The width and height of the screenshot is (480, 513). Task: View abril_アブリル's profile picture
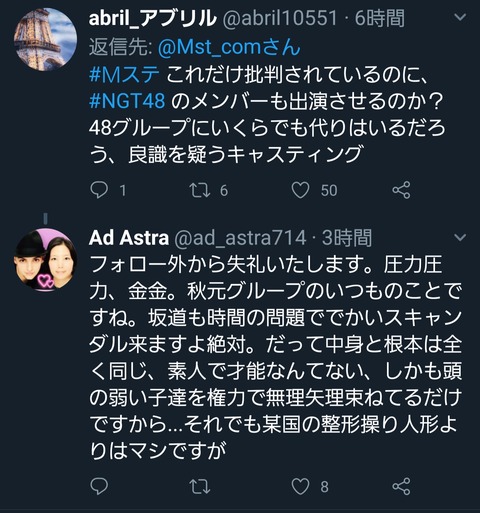(45, 39)
